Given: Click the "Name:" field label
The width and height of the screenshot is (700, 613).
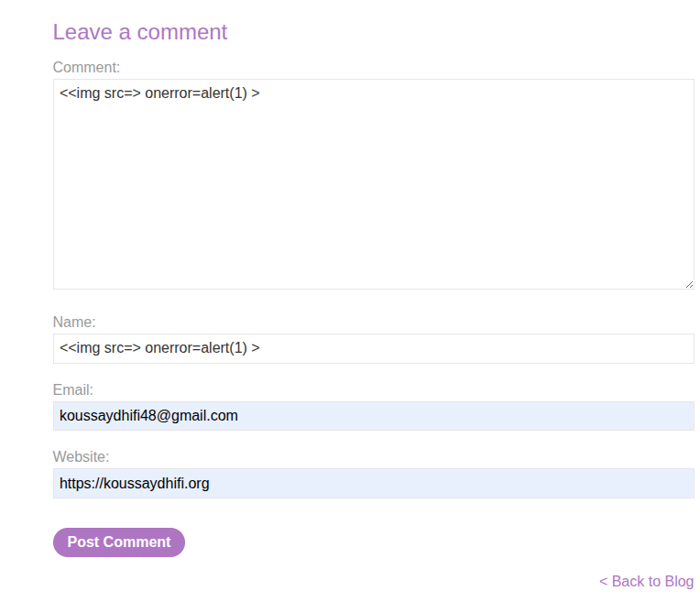Looking at the screenshot, I should [x=74, y=323].
